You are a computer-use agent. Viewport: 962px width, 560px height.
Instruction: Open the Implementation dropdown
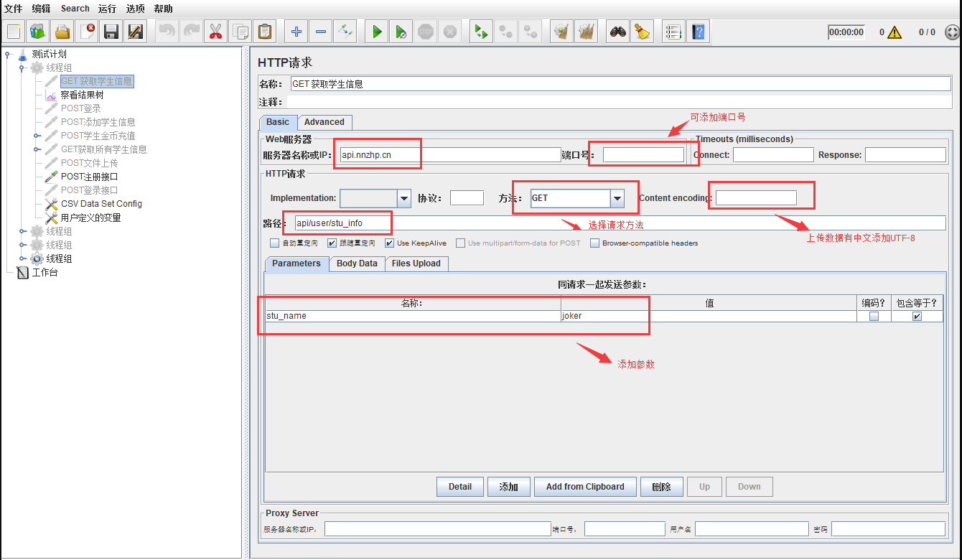403,198
